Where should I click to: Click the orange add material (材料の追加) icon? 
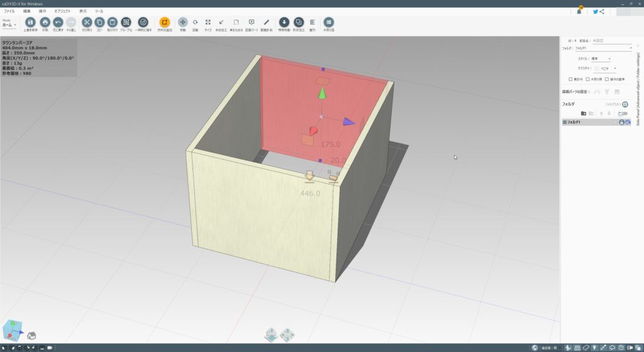(x=164, y=22)
